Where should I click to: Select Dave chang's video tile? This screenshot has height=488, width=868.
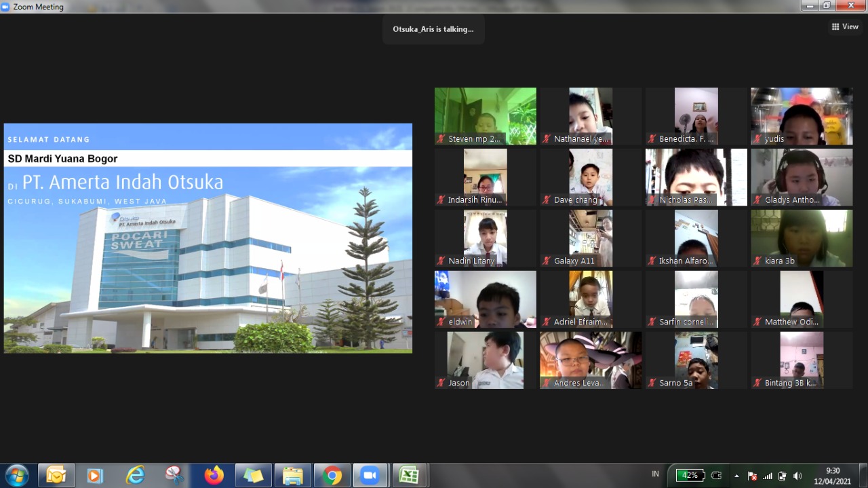click(x=591, y=177)
